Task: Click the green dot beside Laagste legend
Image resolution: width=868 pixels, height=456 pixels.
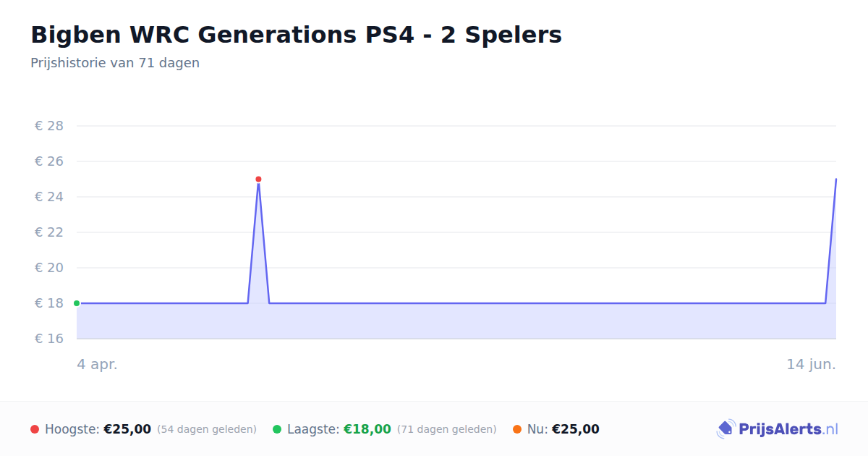Action: tap(277, 429)
